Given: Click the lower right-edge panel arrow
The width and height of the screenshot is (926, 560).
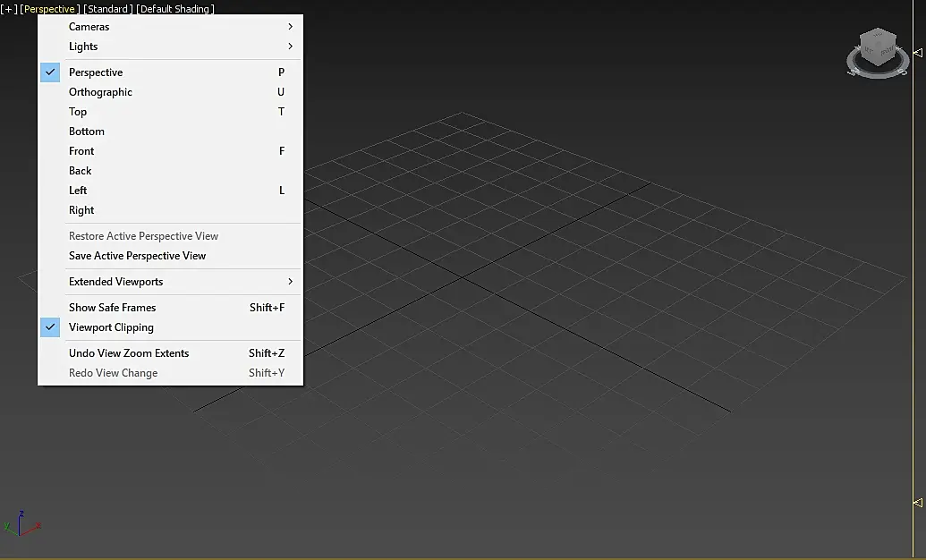Looking at the screenshot, I should [x=918, y=503].
